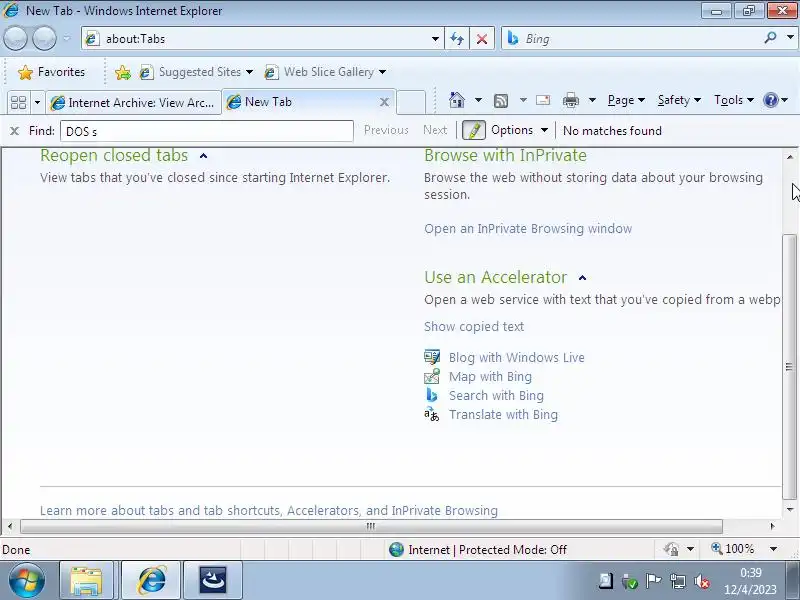The image size is (800, 600).
Task: Open the Safety menu
Action: 679,100
